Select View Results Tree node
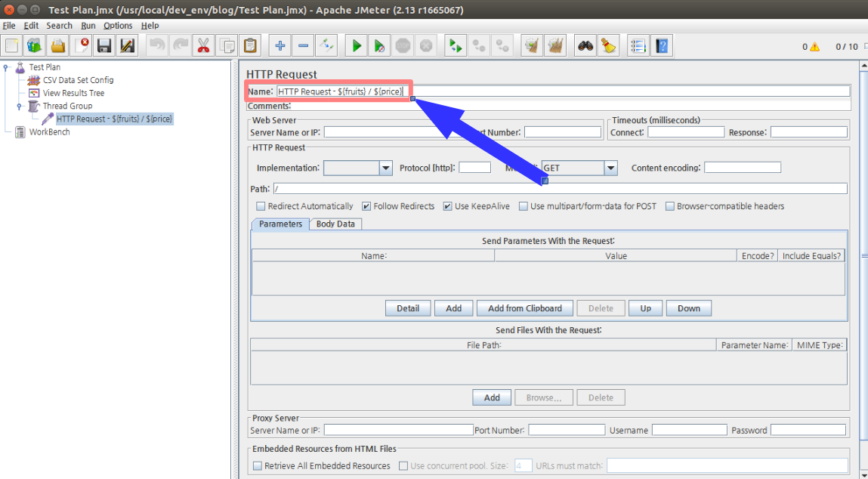Screen dimensions: 868x479 [73, 93]
